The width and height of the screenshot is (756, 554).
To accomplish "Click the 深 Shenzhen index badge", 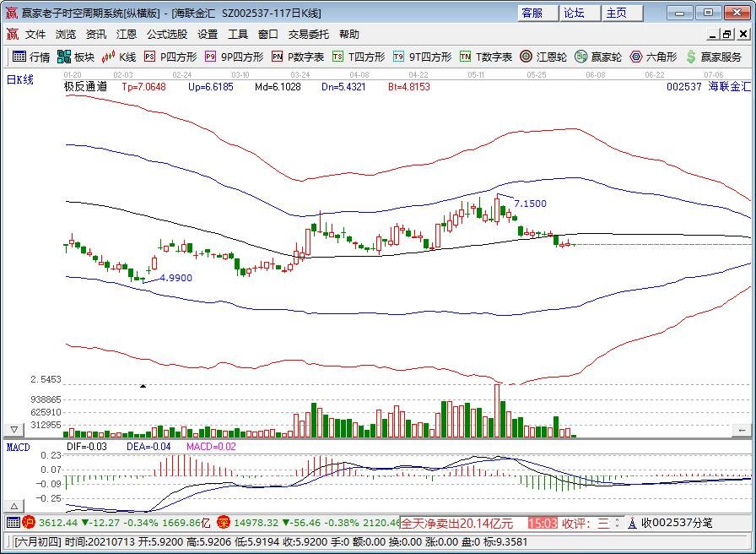I will (x=224, y=522).
